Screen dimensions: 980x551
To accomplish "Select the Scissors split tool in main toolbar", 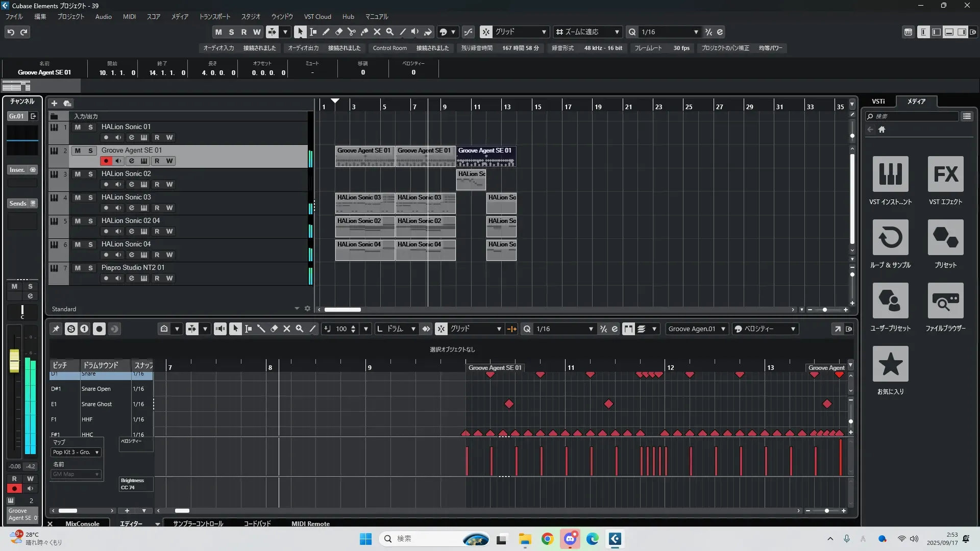I will (351, 32).
